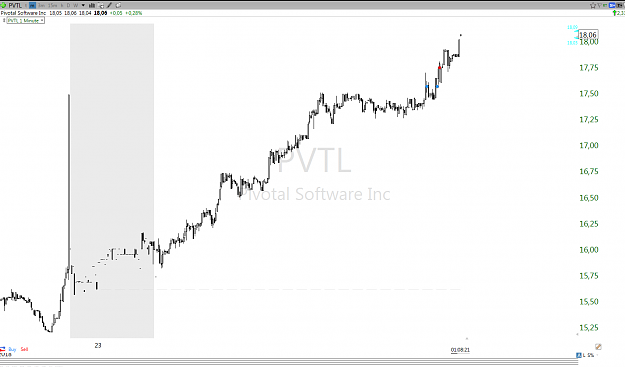Viewport: 625px width, 367px height.
Task: Switch to weekly W timeframe
Action: point(75,6)
